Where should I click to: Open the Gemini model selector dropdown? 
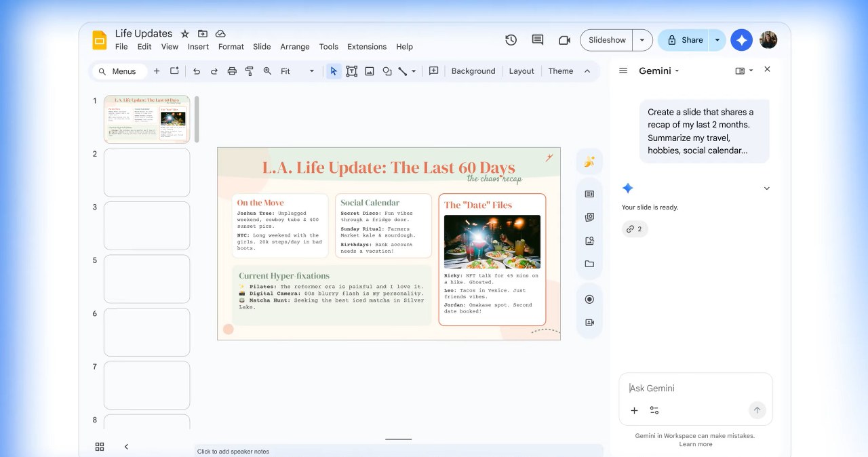point(676,71)
